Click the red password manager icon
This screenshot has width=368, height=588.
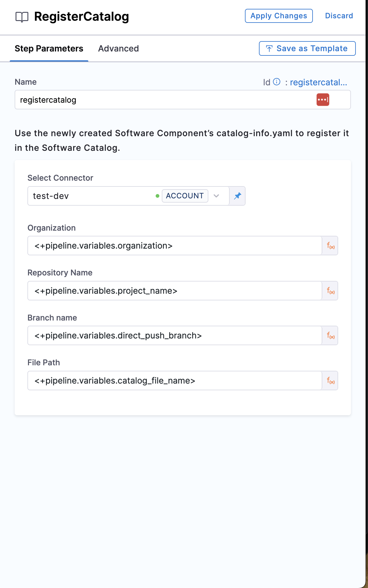pos(323,100)
